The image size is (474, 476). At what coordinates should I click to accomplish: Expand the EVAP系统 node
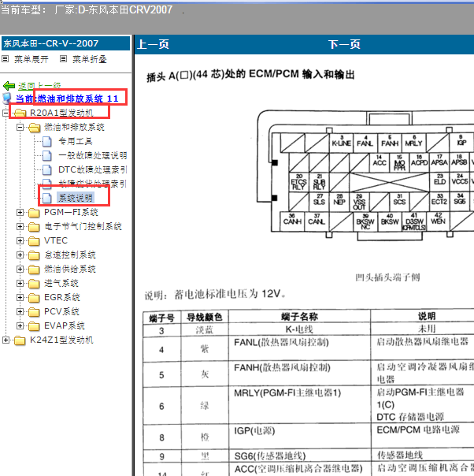(20, 325)
